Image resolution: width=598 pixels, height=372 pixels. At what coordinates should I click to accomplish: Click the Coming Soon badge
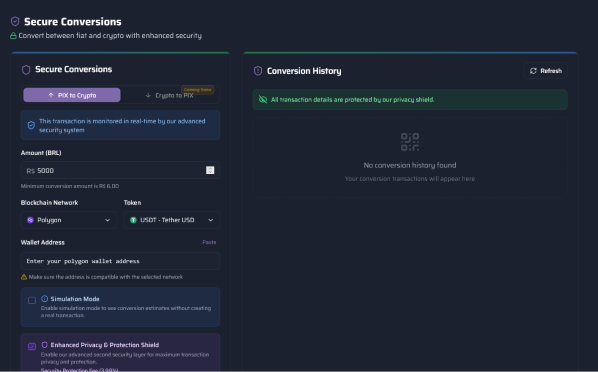(x=198, y=90)
